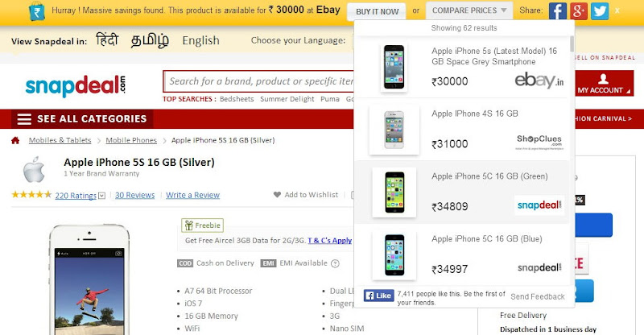
Task: Switch Snapdeal language to English
Action: (x=200, y=40)
